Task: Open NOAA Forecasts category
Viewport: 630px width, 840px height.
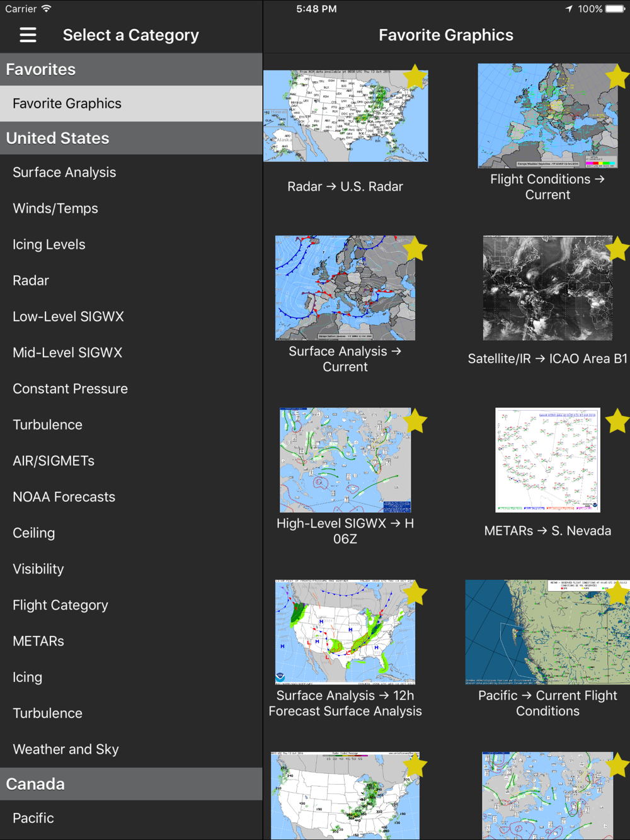Action: coord(131,497)
